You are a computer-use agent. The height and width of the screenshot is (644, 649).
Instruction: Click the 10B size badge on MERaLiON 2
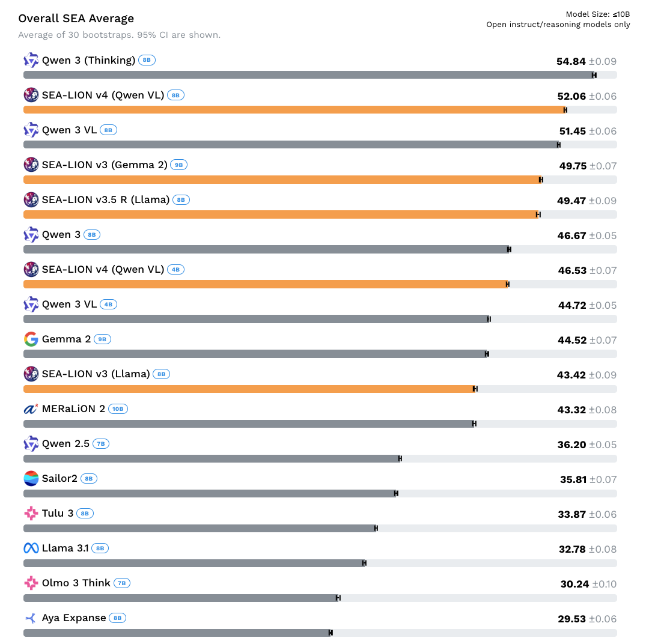click(x=118, y=409)
